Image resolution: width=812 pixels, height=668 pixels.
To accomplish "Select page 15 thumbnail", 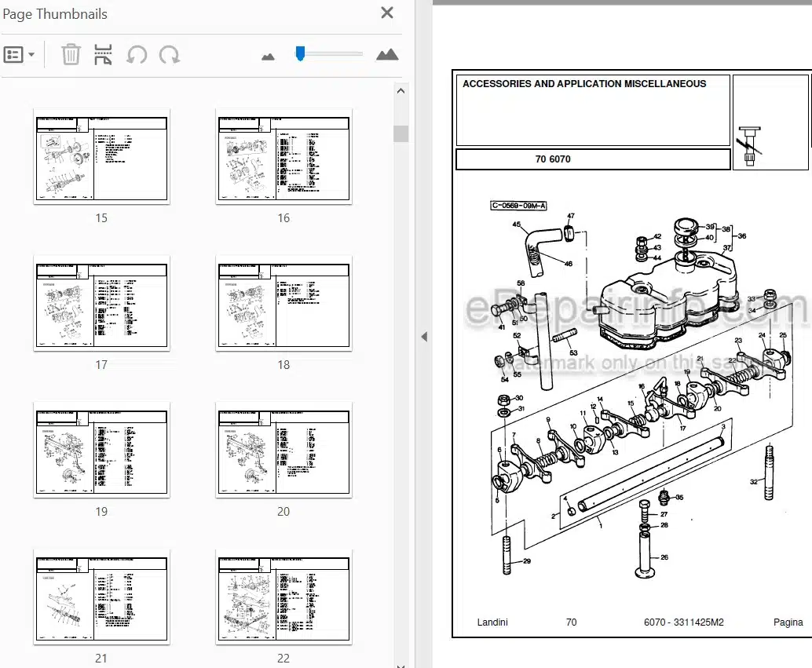I will coord(101,156).
